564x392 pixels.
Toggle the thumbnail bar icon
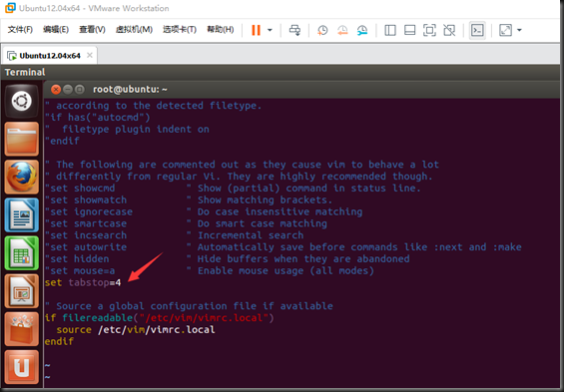pyautogui.click(x=409, y=30)
